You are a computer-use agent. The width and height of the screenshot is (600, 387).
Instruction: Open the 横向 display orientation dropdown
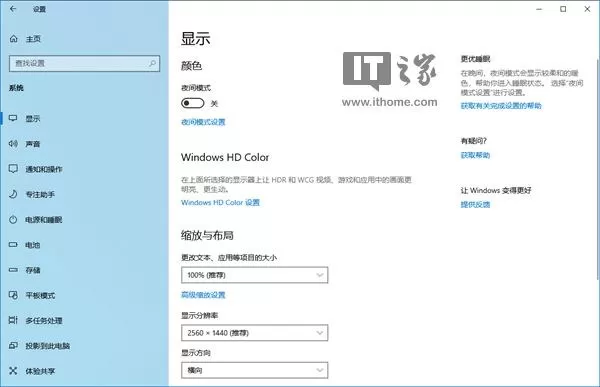[254, 370]
